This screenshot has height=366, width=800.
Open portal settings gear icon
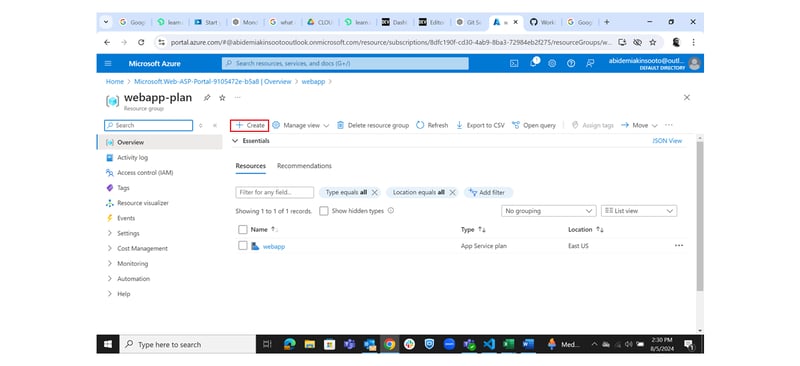pyautogui.click(x=552, y=63)
